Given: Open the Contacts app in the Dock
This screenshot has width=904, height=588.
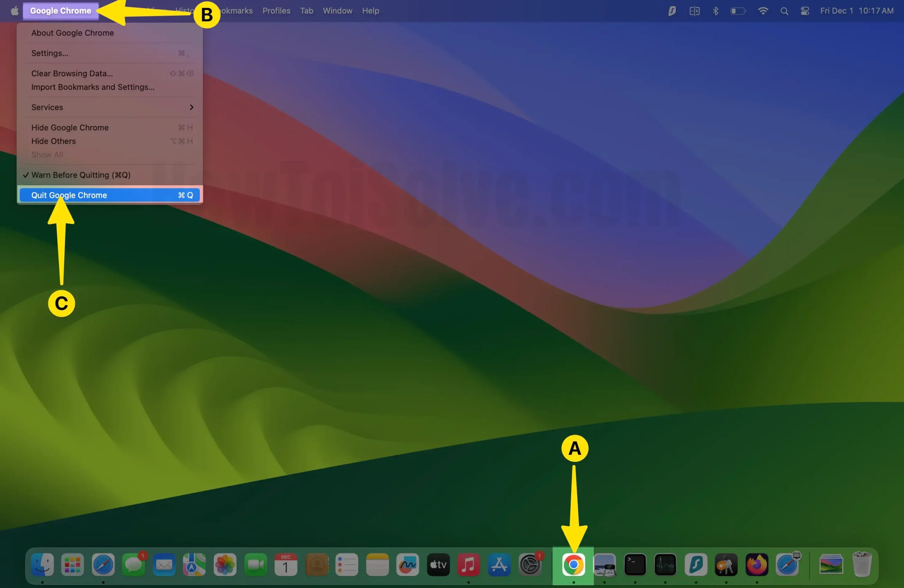Looking at the screenshot, I should coord(316,564).
